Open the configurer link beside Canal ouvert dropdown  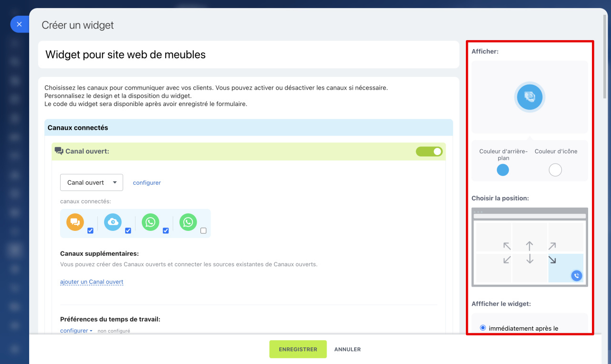pos(147,183)
